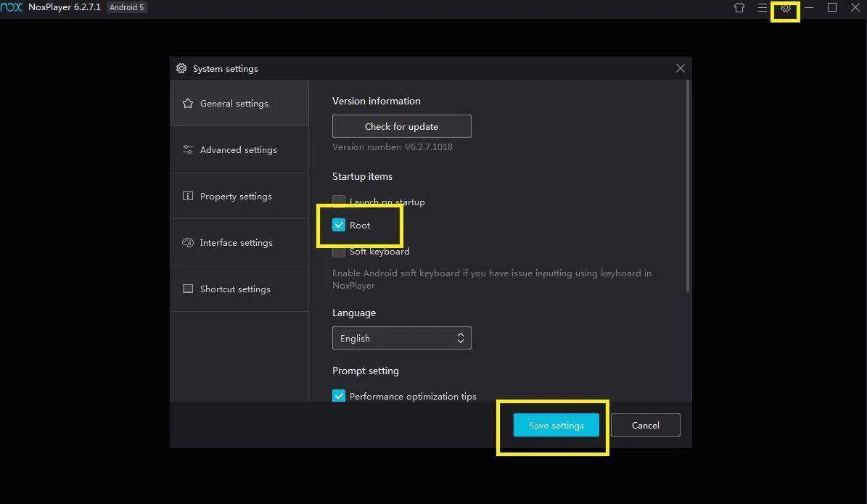This screenshot has width=867, height=504.
Task: Click the Version information heading
Action: (x=376, y=101)
